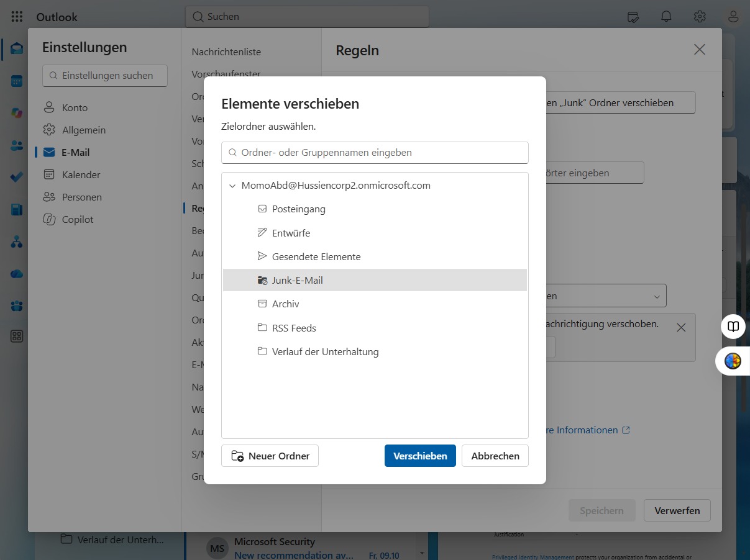Select the RSS Feeds folder
Image resolution: width=750 pixels, height=560 pixels.
375,328
